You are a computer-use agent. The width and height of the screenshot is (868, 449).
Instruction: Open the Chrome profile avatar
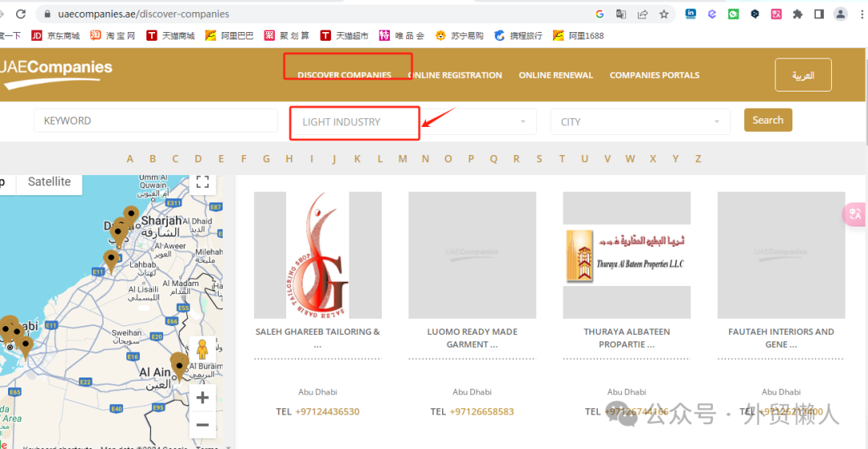tap(841, 14)
